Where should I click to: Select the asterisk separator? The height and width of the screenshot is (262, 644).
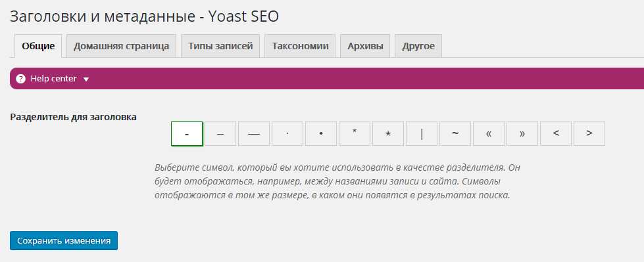point(355,134)
